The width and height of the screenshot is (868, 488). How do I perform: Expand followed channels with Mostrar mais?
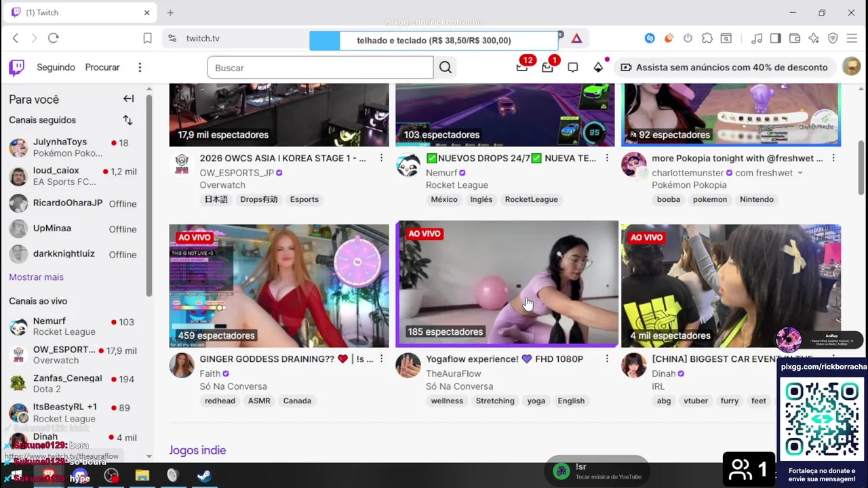(x=36, y=277)
